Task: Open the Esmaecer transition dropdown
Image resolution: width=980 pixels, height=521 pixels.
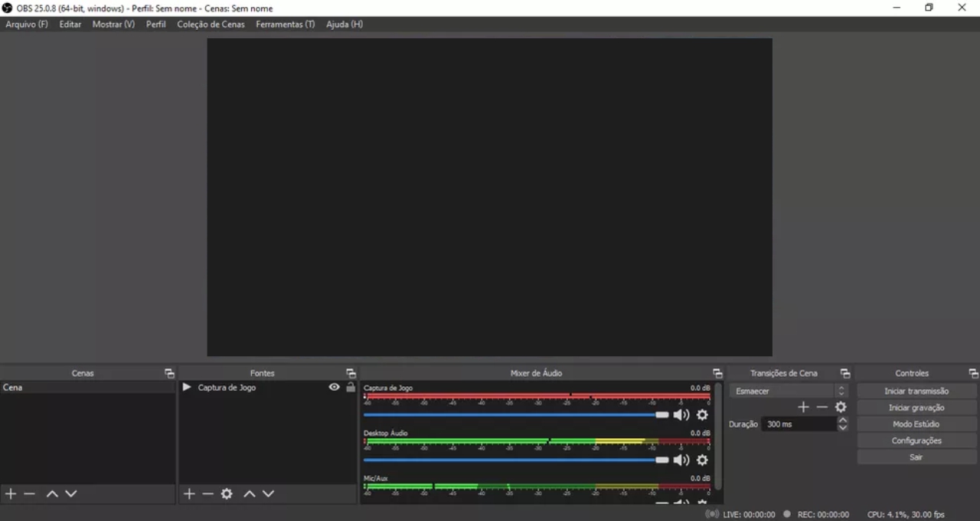Action: [788, 391]
